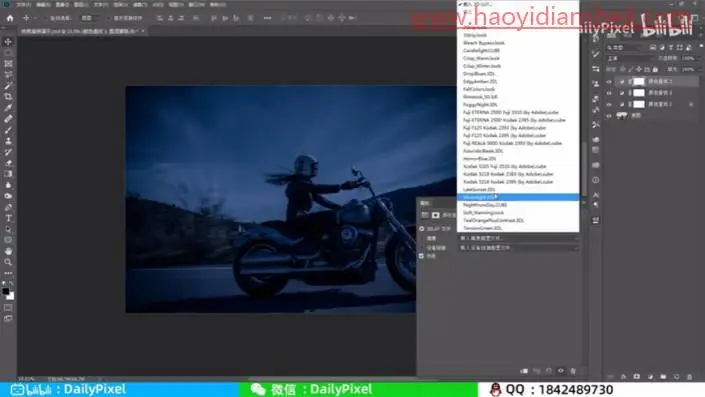Clip adjustment to layer below icon

click(x=524, y=371)
